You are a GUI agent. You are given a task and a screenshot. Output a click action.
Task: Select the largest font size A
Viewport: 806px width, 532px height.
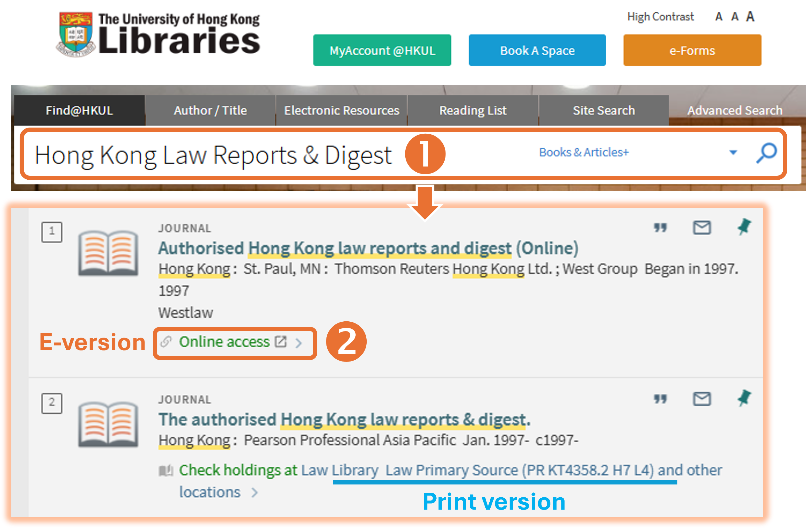750,16
